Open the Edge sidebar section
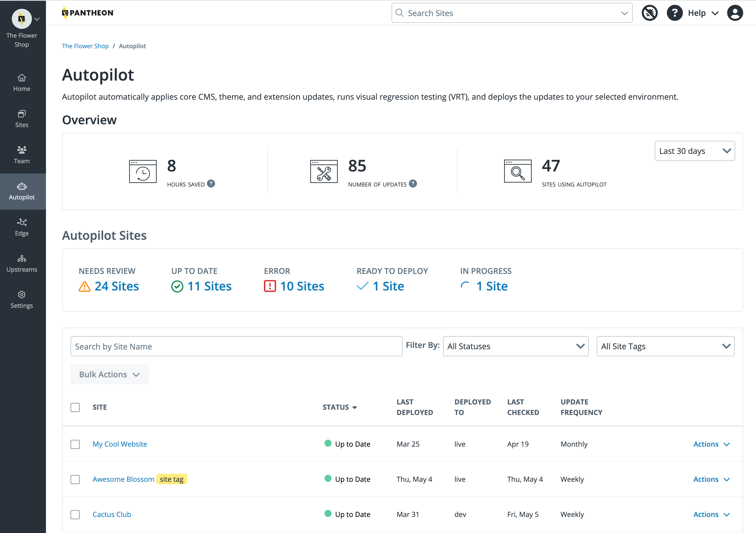Viewport: 756px width, 533px height. pos(22,227)
